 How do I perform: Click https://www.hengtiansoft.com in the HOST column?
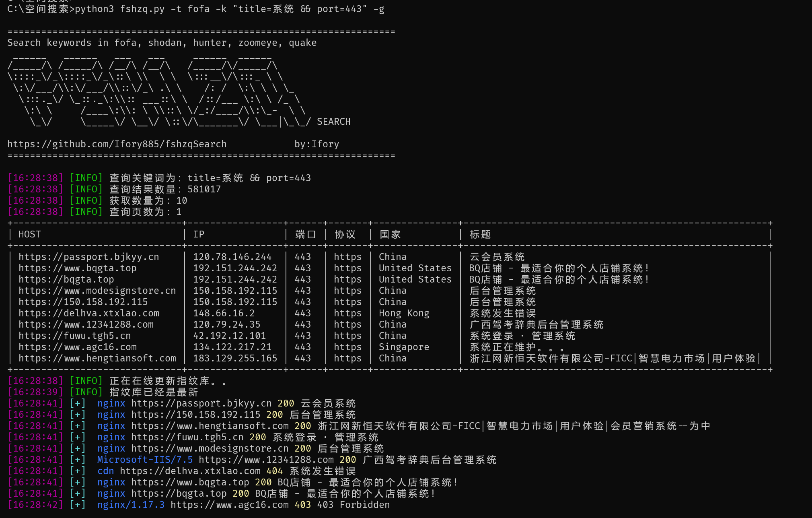tap(97, 358)
